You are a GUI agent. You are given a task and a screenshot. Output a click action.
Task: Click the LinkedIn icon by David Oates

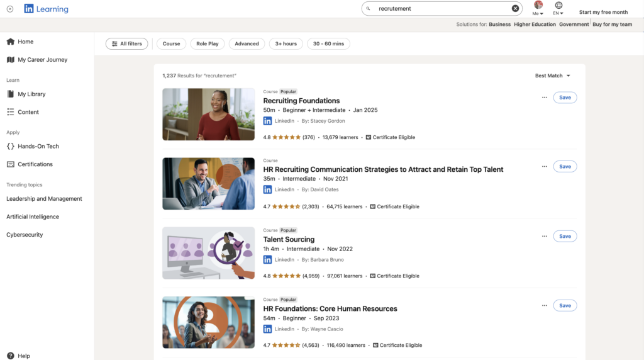coord(267,189)
